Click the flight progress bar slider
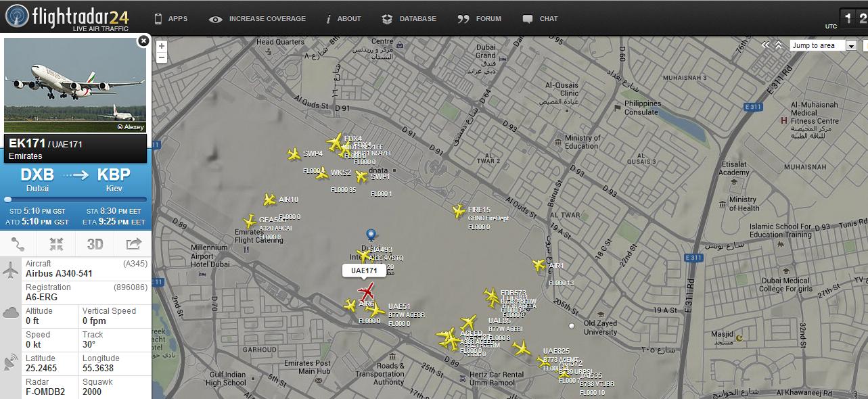 (x=8, y=199)
